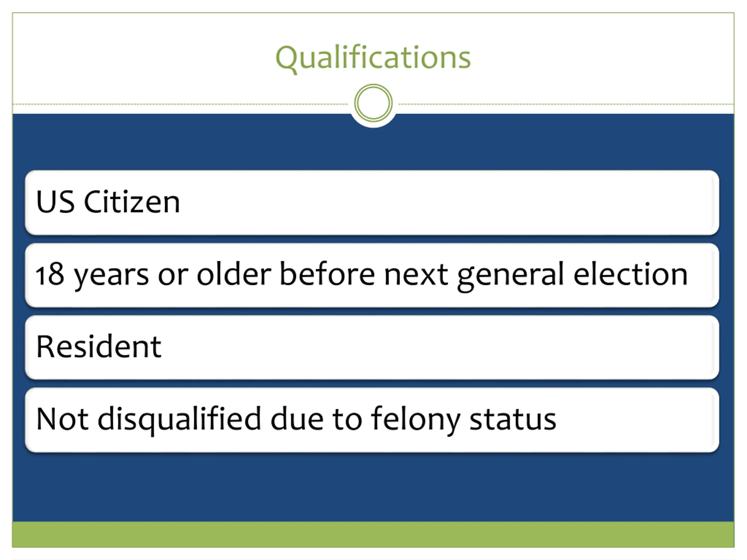Click the word "older" in the second box

click(234, 274)
